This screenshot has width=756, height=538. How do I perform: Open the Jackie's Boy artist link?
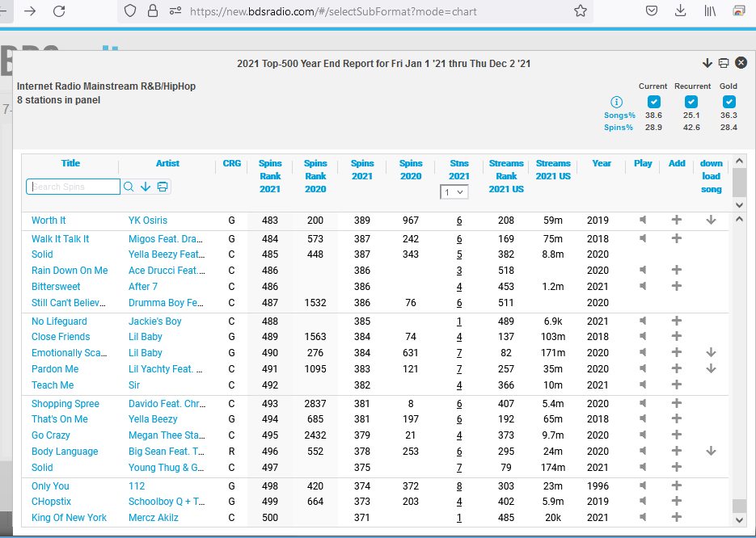coord(154,322)
